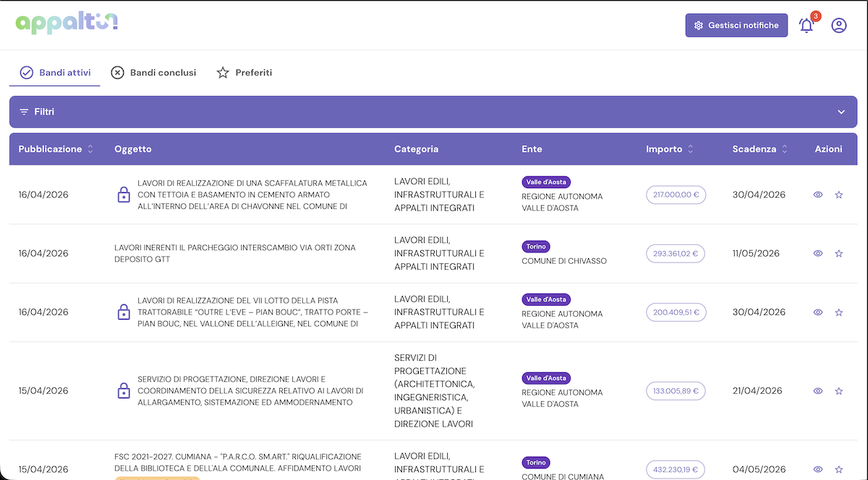Star the 217.000,00 € tender as favorite
This screenshot has height=480, width=868.
pos(839,194)
